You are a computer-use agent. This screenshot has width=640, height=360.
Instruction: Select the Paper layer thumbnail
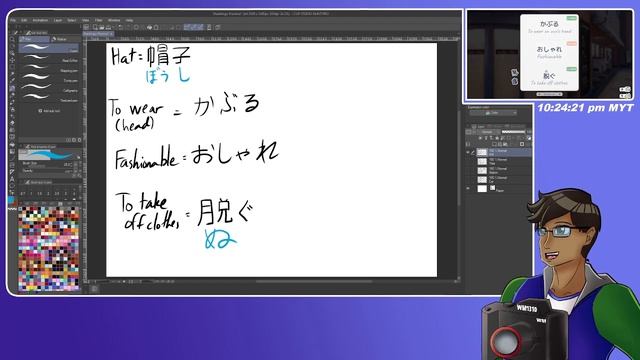coord(482,189)
